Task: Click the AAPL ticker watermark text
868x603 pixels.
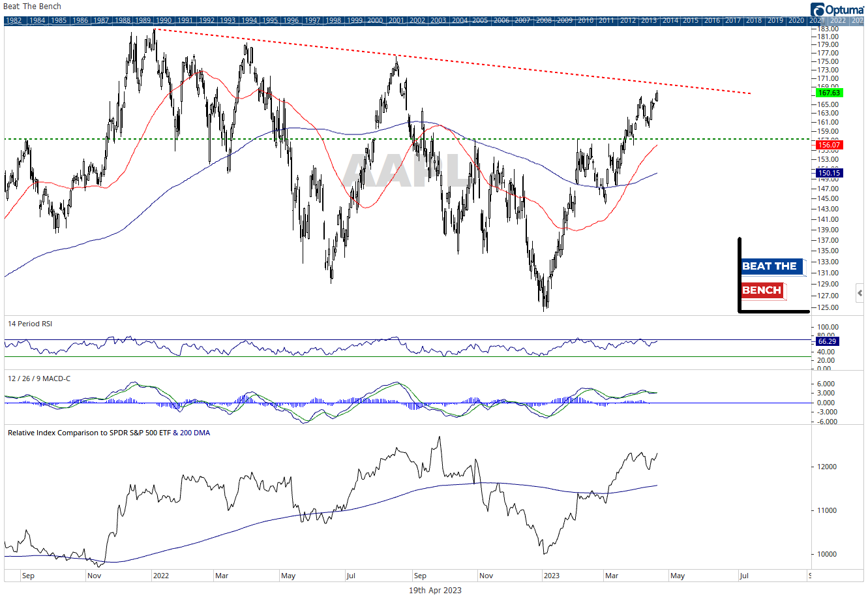Action: 406,171
